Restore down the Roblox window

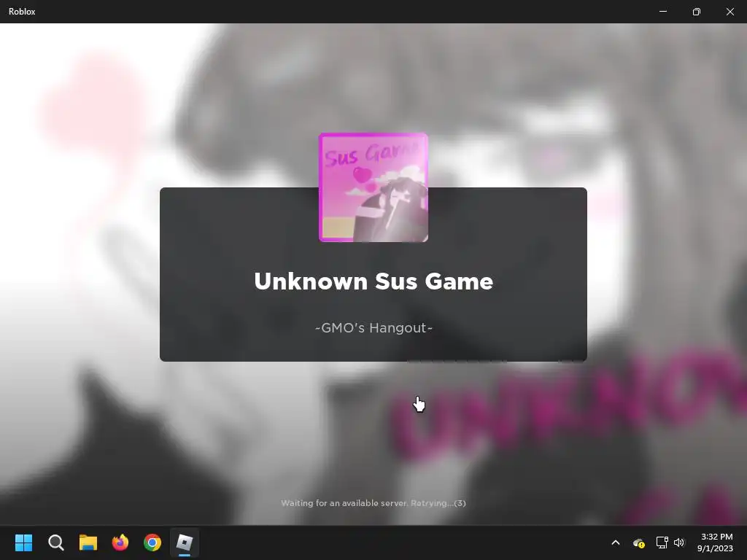697,12
